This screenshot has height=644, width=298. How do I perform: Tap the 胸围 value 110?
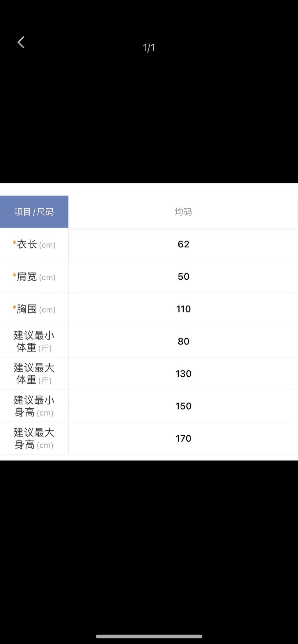183,309
